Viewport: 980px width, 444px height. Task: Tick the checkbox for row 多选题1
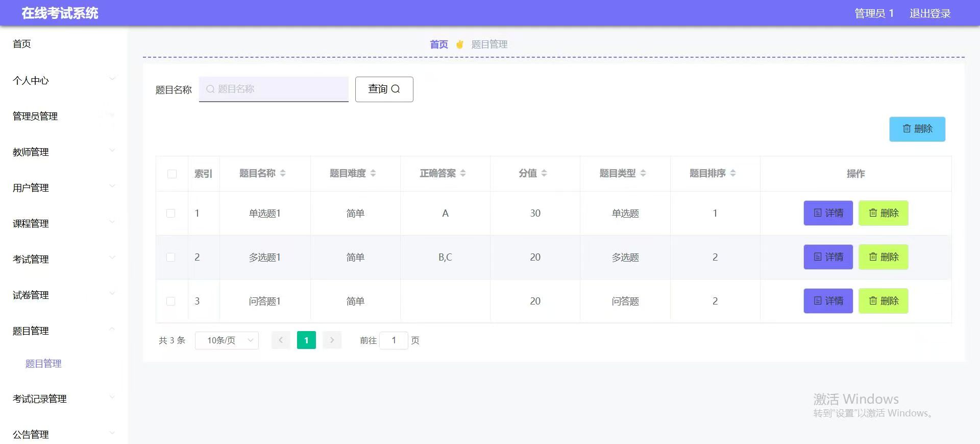pyautogui.click(x=171, y=257)
